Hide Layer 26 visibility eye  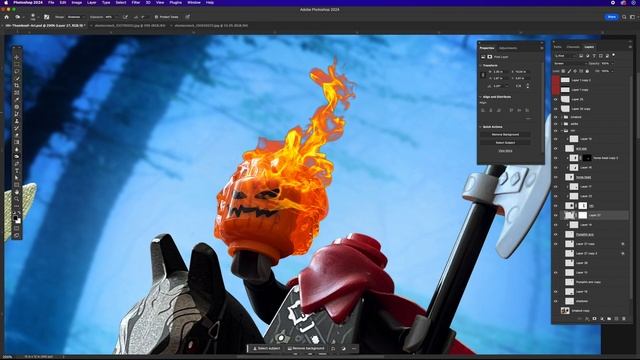point(556,99)
